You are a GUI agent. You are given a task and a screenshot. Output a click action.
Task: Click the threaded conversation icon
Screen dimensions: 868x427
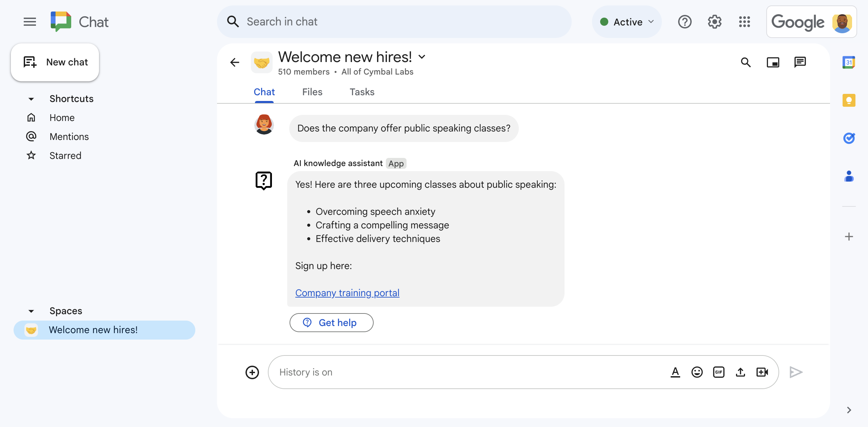pos(801,62)
